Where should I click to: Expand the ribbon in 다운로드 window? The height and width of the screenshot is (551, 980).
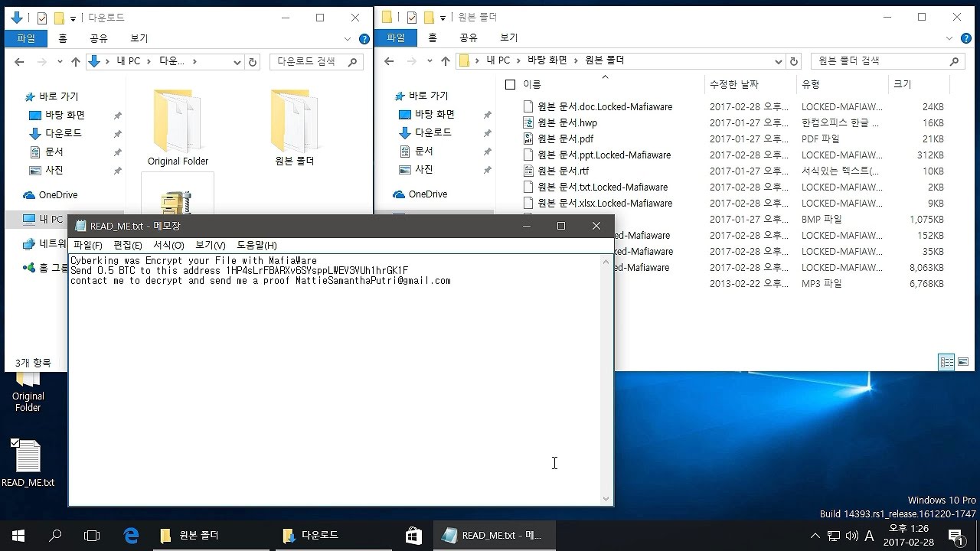pos(348,38)
